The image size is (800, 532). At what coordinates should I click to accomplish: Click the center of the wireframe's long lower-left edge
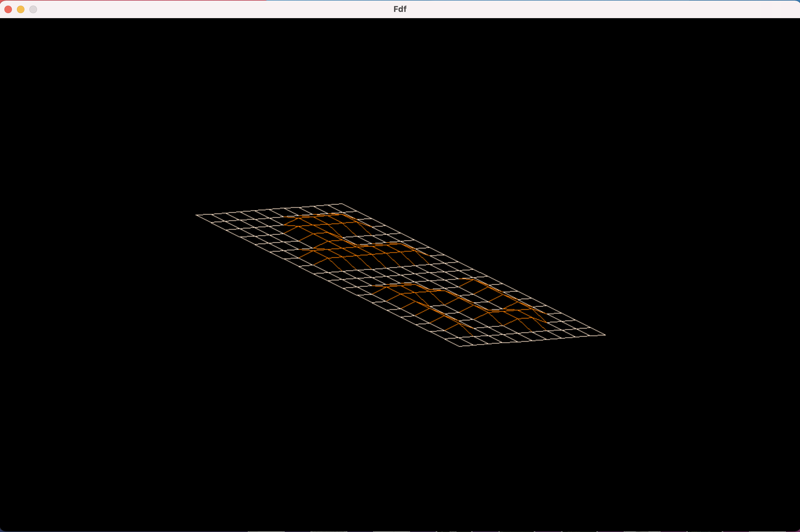[328, 281]
